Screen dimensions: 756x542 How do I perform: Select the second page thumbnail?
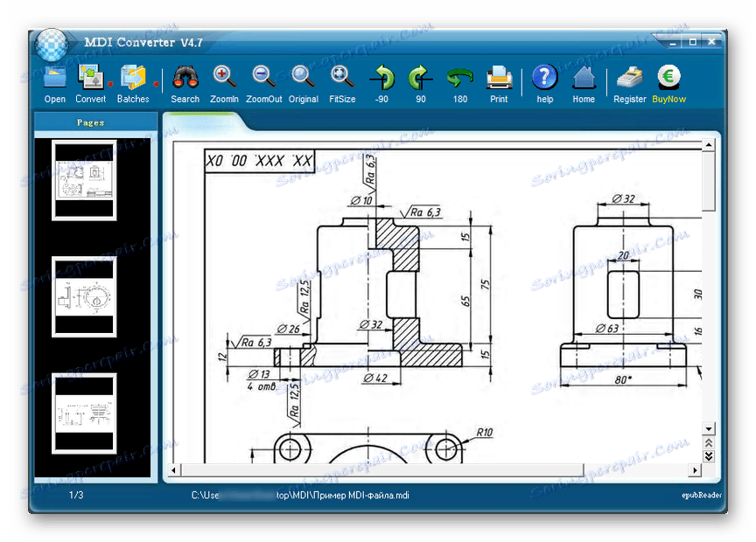(x=84, y=296)
